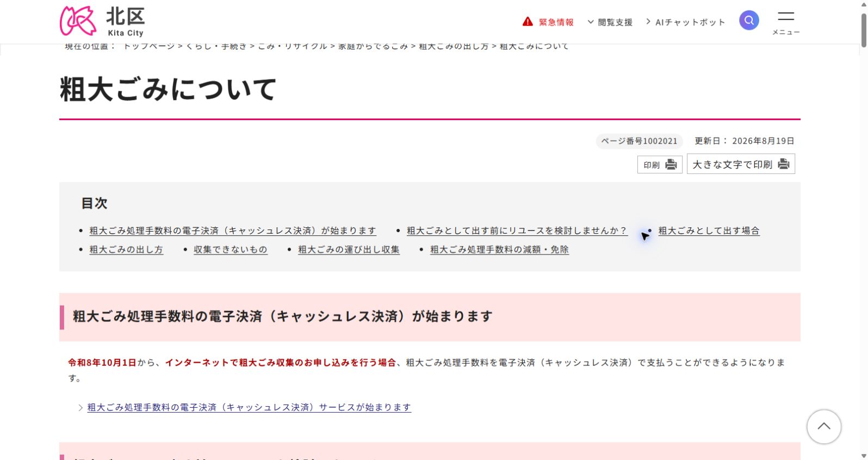Open link ending in サービスが始まります
Screen dimensions: 868x460
pos(249,407)
